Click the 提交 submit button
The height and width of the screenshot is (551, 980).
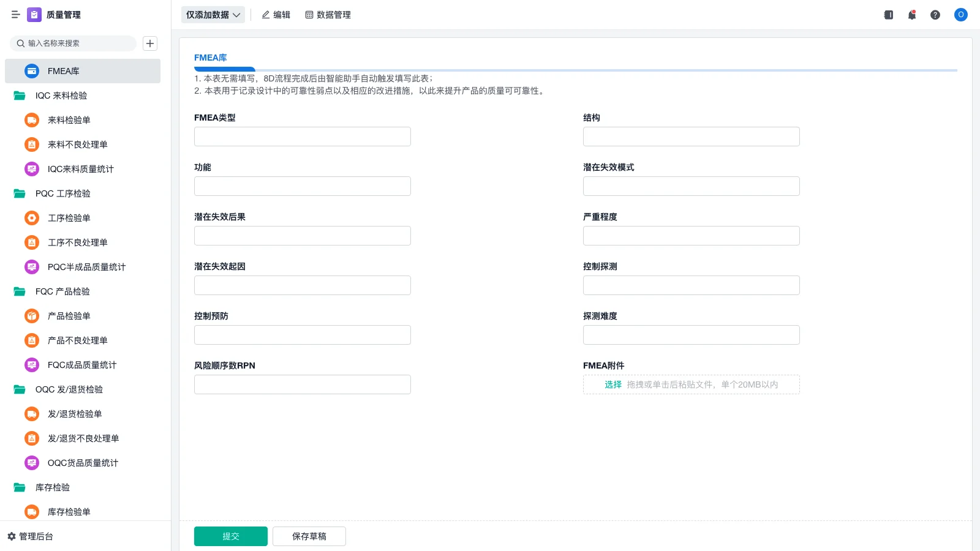tap(231, 536)
